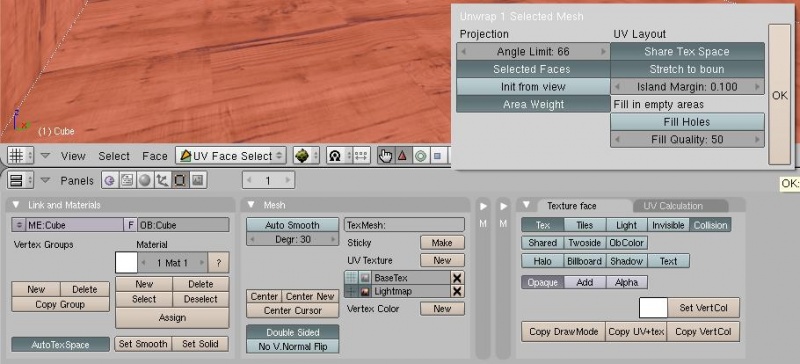Open the Panels menu

(x=77, y=181)
